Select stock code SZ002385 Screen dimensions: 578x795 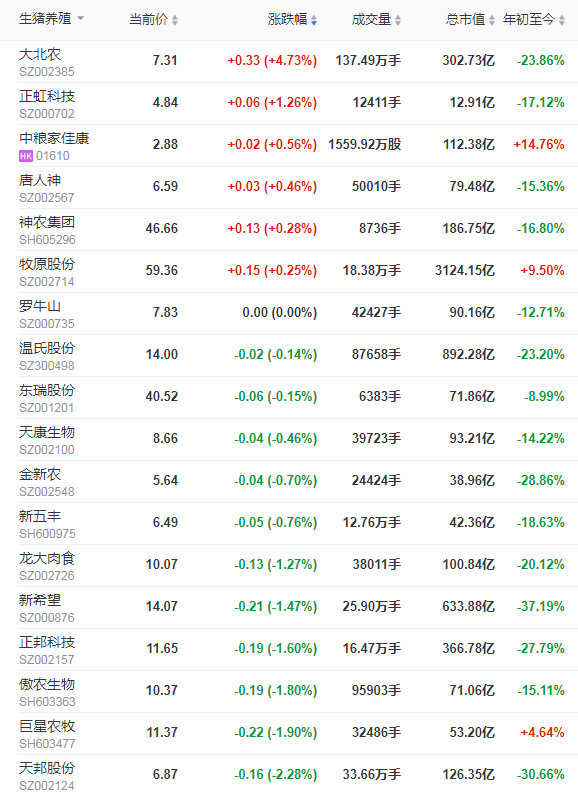click(x=47, y=72)
